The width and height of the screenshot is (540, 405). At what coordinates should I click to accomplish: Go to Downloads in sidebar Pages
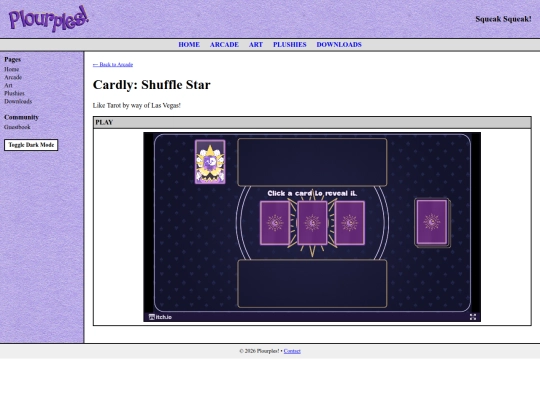tap(18, 101)
